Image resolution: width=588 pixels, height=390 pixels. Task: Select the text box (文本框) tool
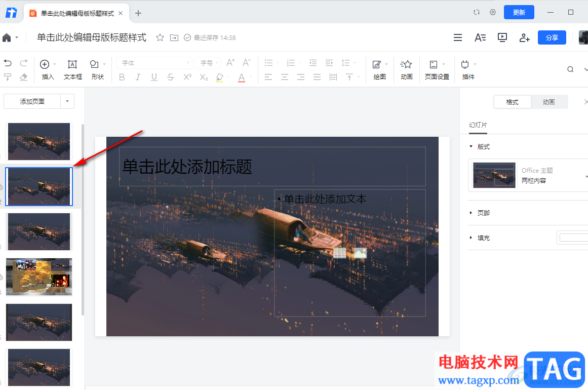pyautogui.click(x=73, y=70)
